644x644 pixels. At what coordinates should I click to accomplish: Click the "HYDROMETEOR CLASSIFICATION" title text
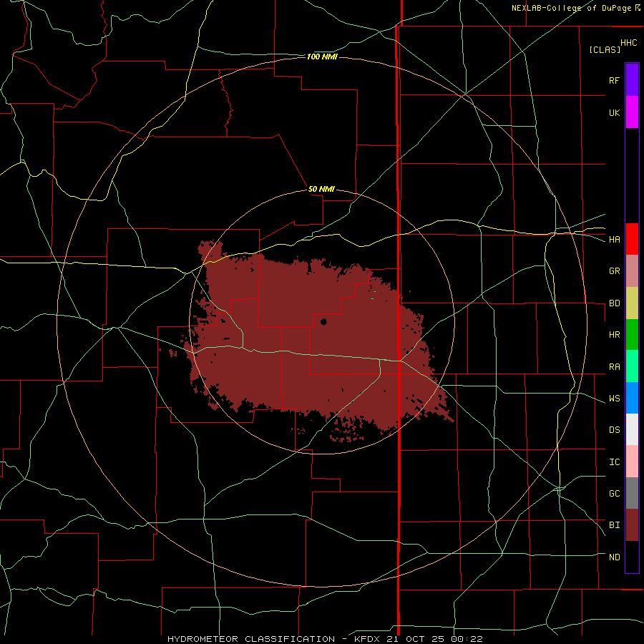(251, 639)
